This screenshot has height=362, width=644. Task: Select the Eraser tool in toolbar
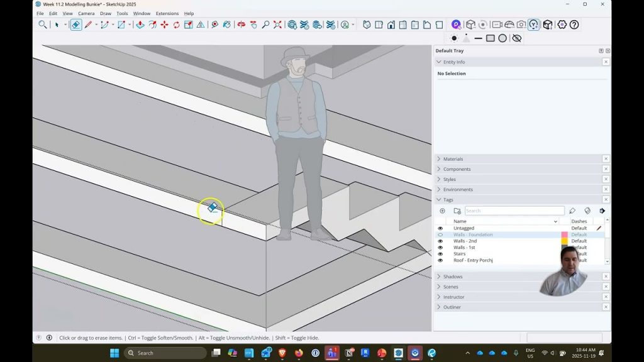[75, 25]
